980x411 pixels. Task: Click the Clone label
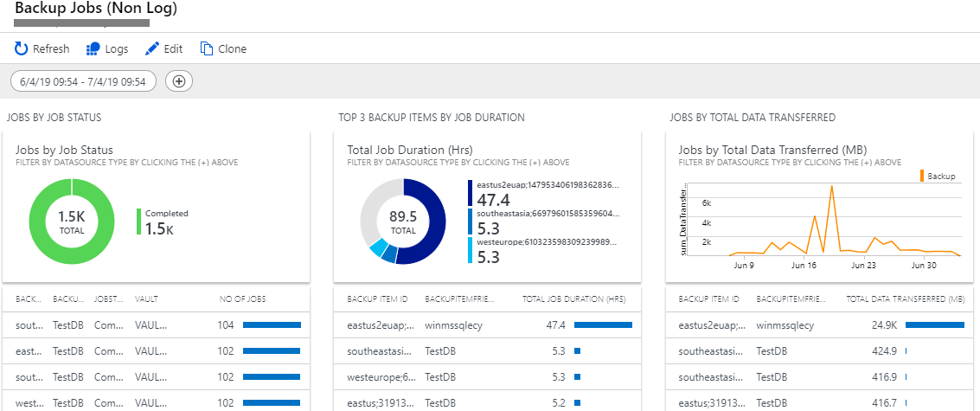tap(233, 48)
